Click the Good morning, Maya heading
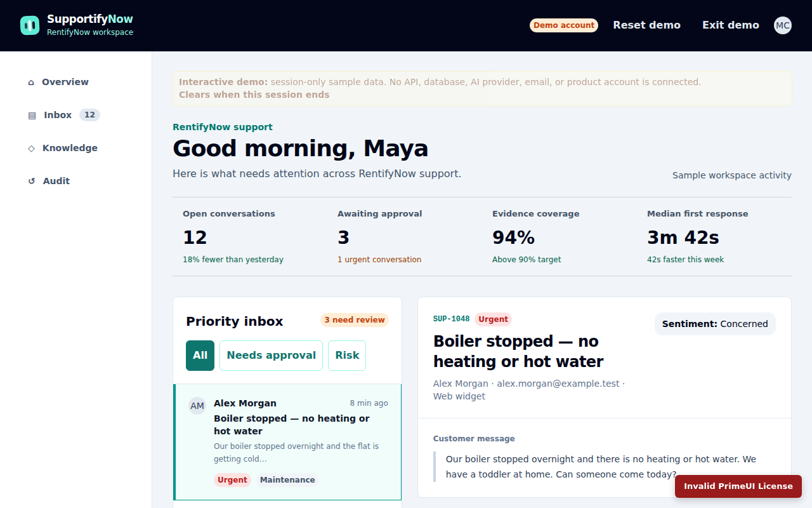 [300, 149]
